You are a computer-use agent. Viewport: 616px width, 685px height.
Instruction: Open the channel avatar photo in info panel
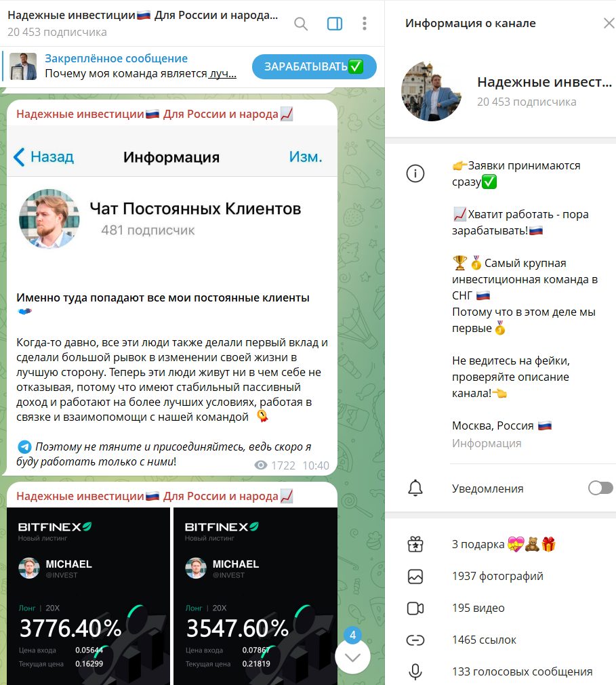point(431,91)
